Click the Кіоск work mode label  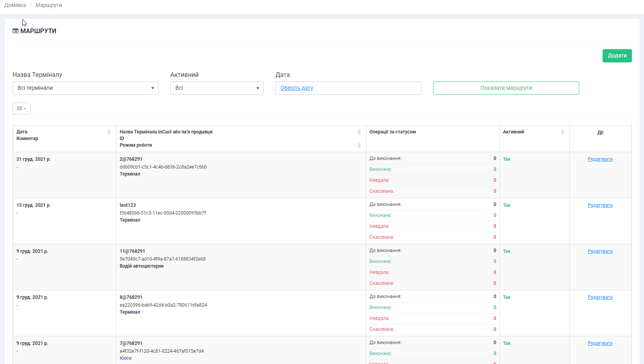pos(126,358)
